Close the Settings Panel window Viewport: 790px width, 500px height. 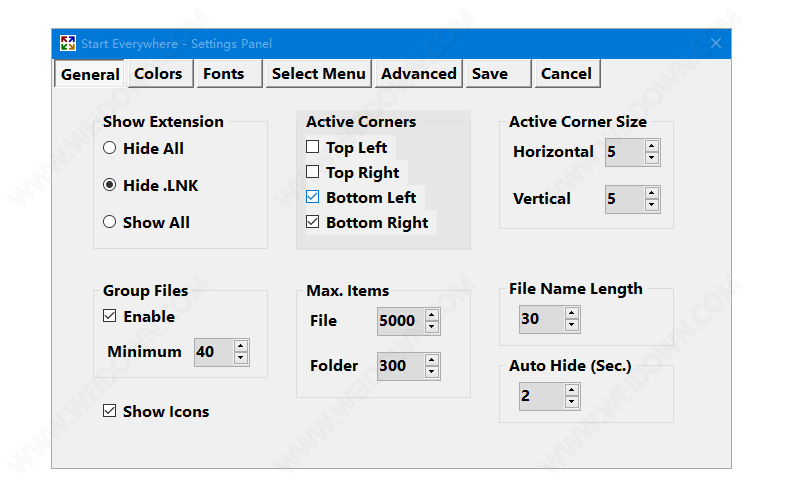pos(716,43)
